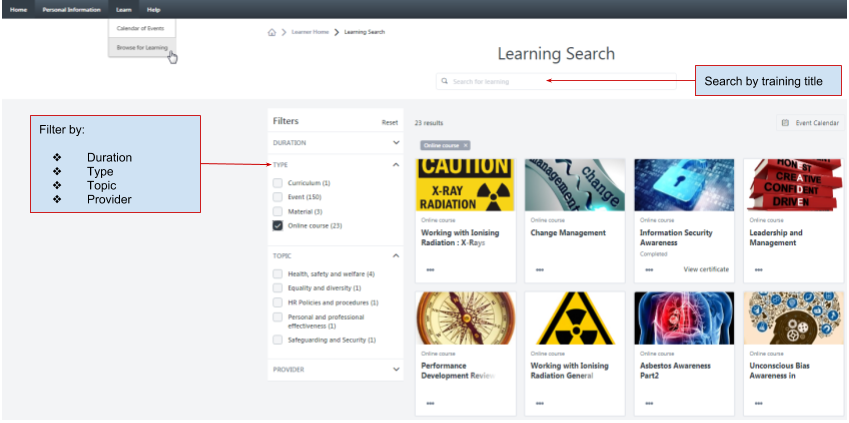Click the Event Calendar icon
Screen dimensions: 849x423
click(x=785, y=122)
